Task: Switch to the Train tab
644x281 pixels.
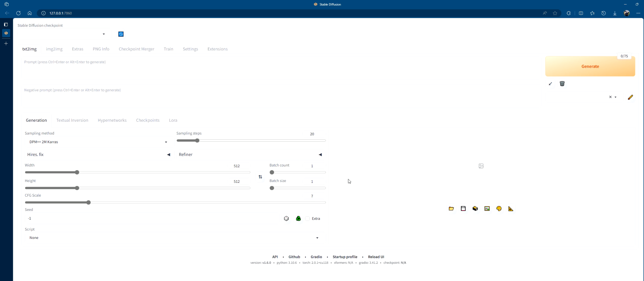Action: point(168,49)
